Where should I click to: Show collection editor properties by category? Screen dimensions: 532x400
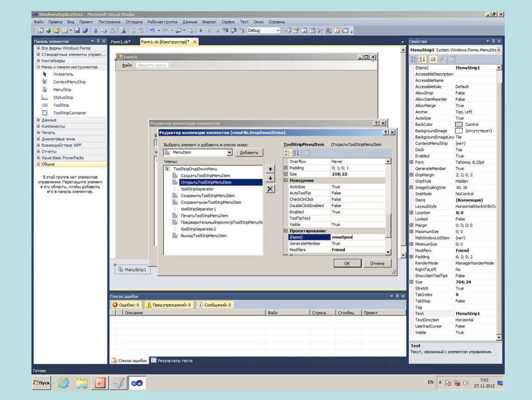pyautogui.click(x=288, y=153)
